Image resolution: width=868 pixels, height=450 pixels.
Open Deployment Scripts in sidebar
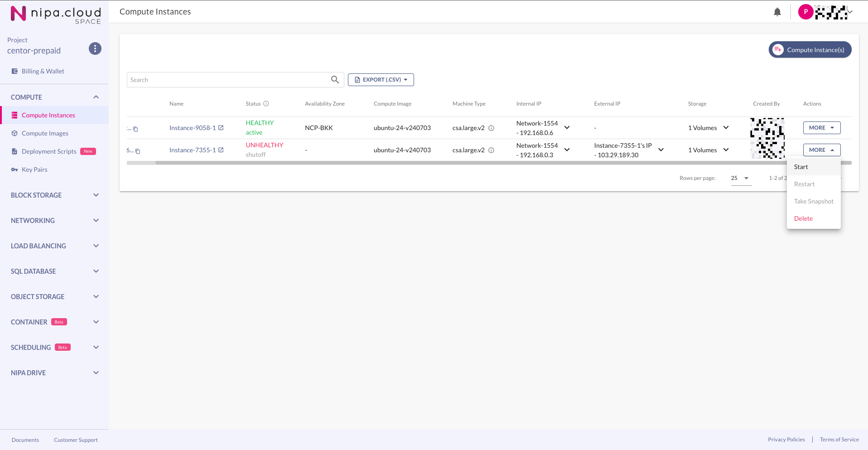pyautogui.click(x=54, y=151)
